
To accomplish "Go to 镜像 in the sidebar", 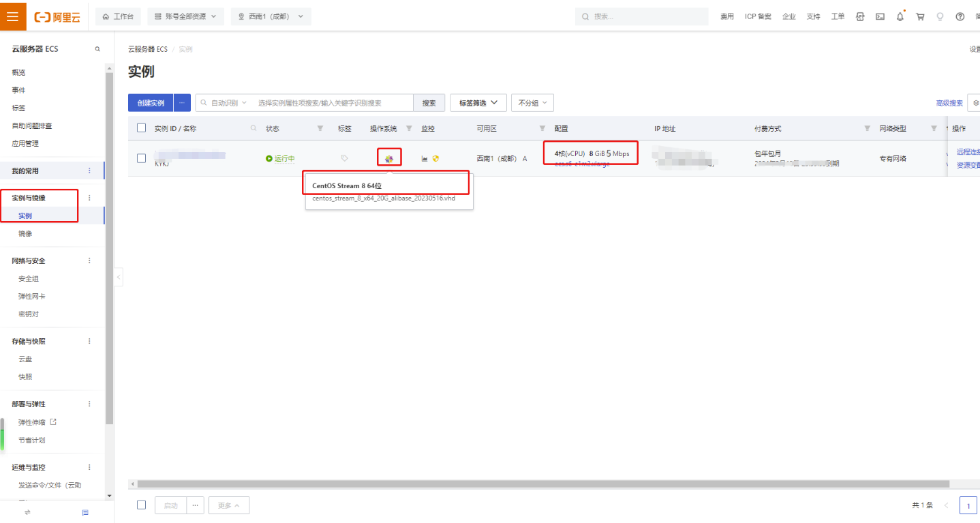I will (25, 234).
